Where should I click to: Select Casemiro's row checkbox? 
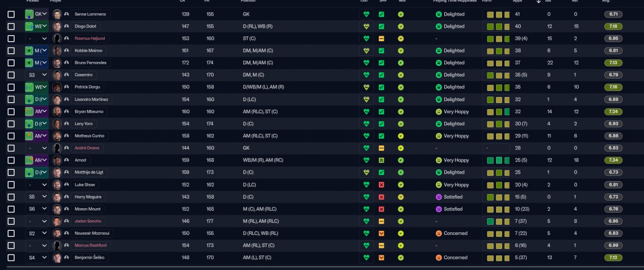(x=11, y=75)
